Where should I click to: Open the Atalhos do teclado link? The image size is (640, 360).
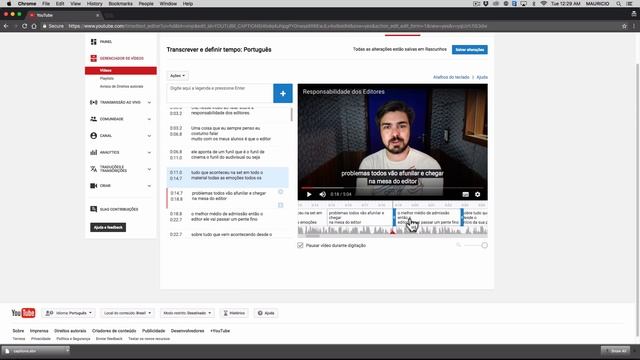[451, 77]
